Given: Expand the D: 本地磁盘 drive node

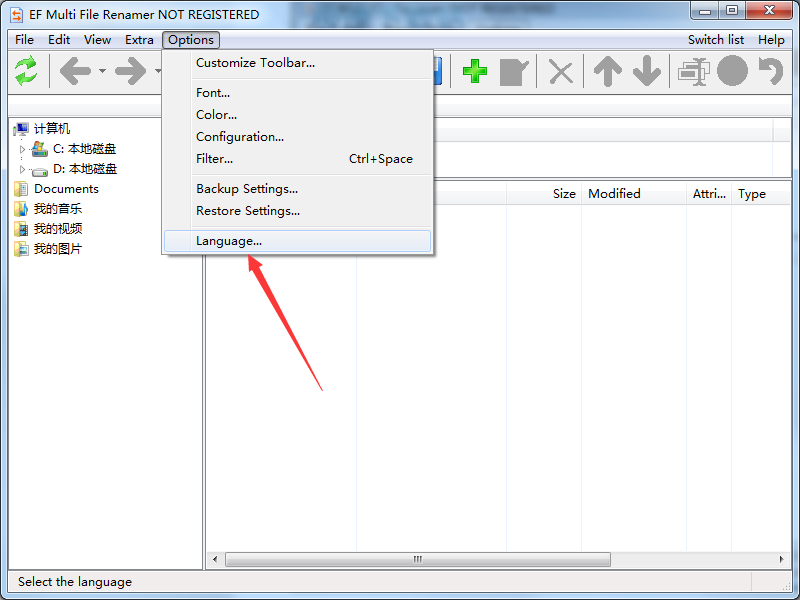Looking at the screenshot, I should coord(22,169).
